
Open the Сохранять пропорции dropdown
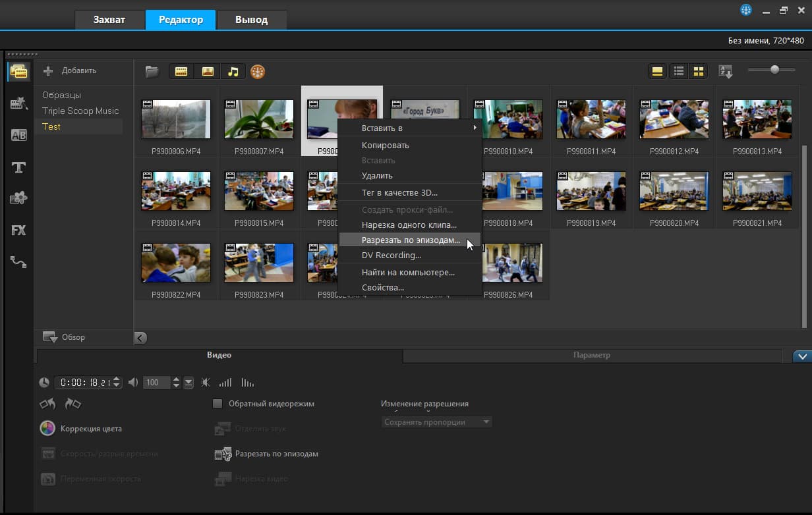point(437,422)
